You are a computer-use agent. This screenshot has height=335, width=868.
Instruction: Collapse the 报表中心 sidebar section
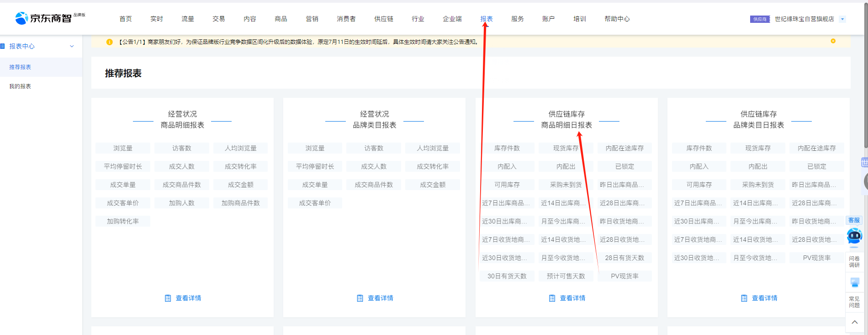click(72, 46)
